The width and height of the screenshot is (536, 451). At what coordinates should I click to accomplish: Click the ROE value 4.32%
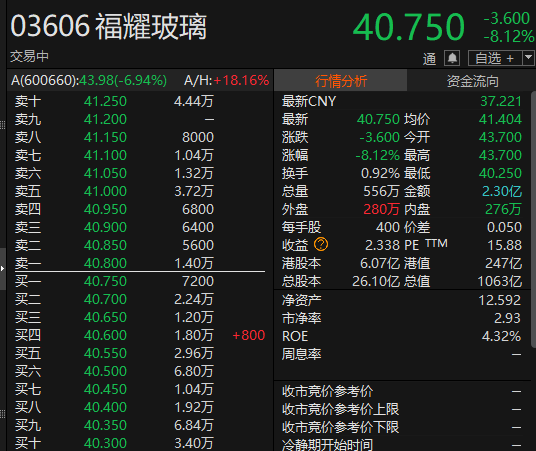pyautogui.click(x=501, y=336)
